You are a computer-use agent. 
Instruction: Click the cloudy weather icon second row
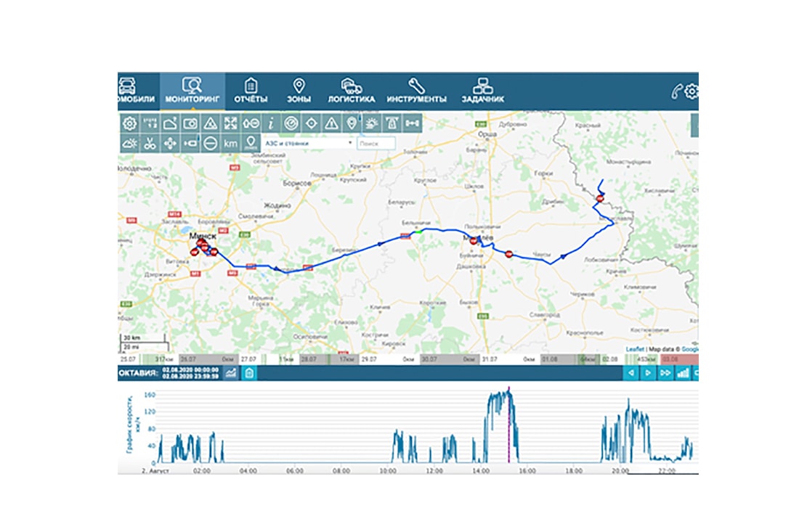click(x=129, y=144)
